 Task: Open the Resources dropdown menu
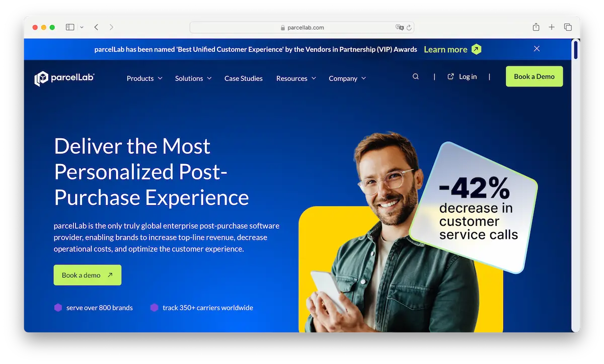(296, 78)
